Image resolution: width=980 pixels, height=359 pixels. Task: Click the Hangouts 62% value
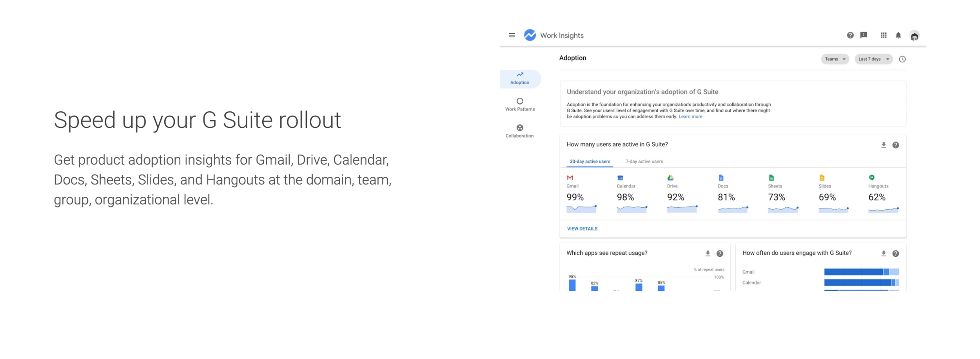click(x=877, y=197)
